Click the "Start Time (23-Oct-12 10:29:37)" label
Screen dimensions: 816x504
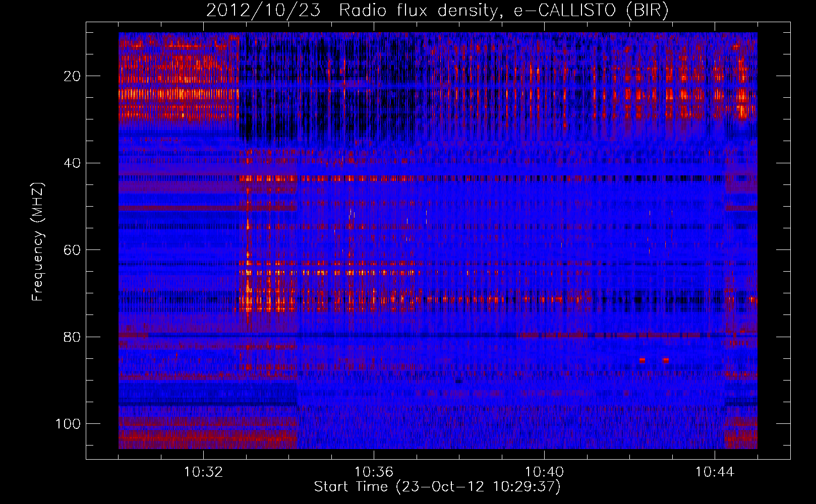click(437, 487)
